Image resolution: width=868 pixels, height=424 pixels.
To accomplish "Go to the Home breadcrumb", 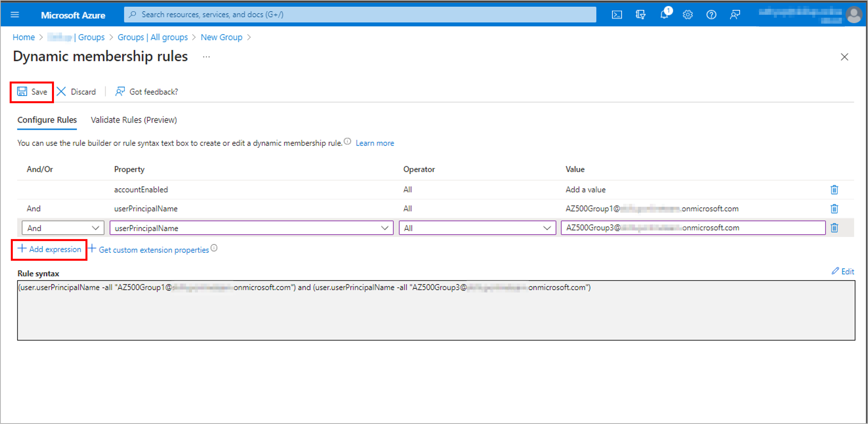I will point(24,37).
